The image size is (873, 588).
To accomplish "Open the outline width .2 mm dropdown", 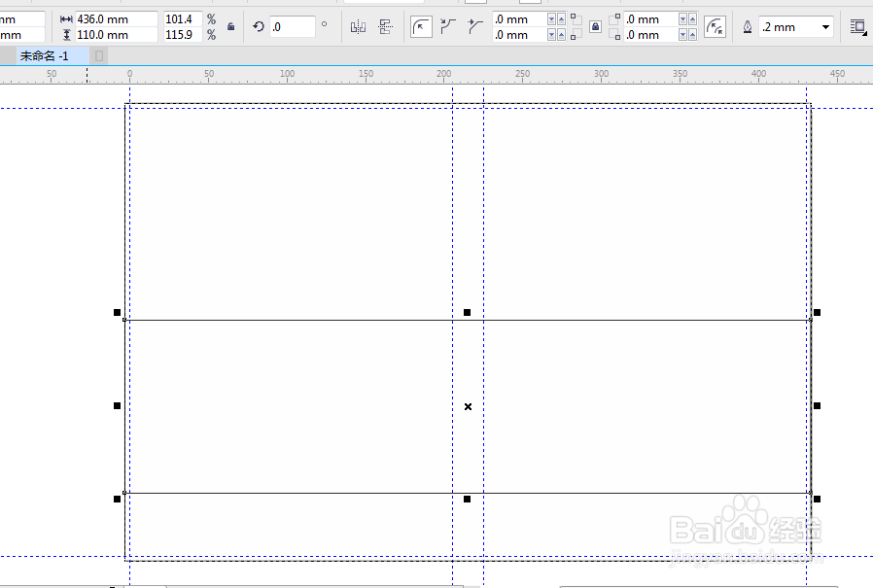I will pyautogui.click(x=825, y=27).
